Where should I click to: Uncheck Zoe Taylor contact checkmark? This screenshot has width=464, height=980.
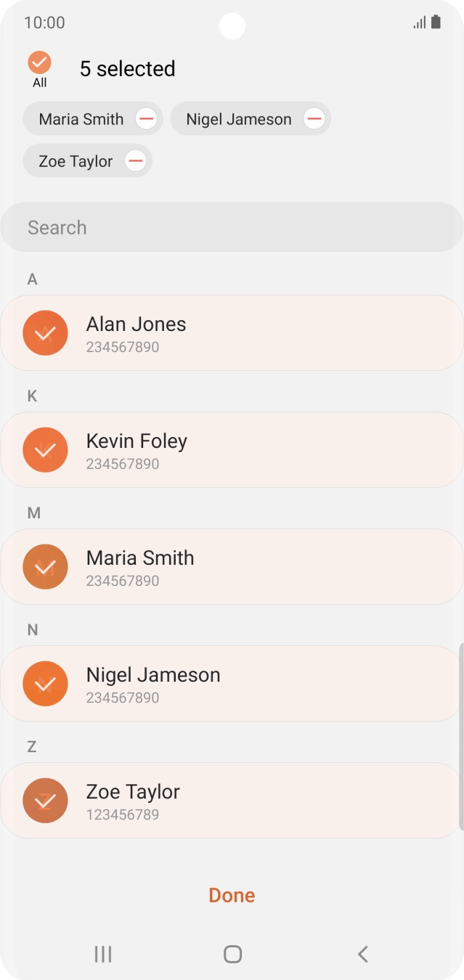click(45, 801)
